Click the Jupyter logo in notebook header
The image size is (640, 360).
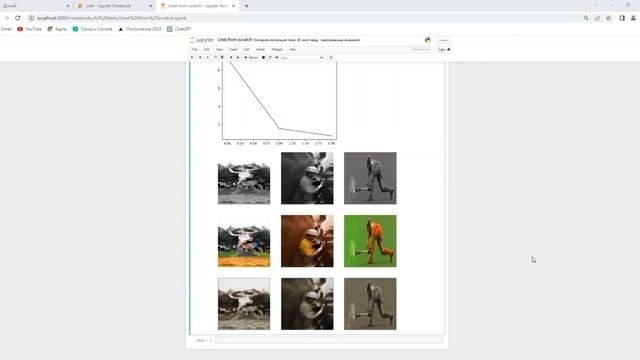click(202, 40)
